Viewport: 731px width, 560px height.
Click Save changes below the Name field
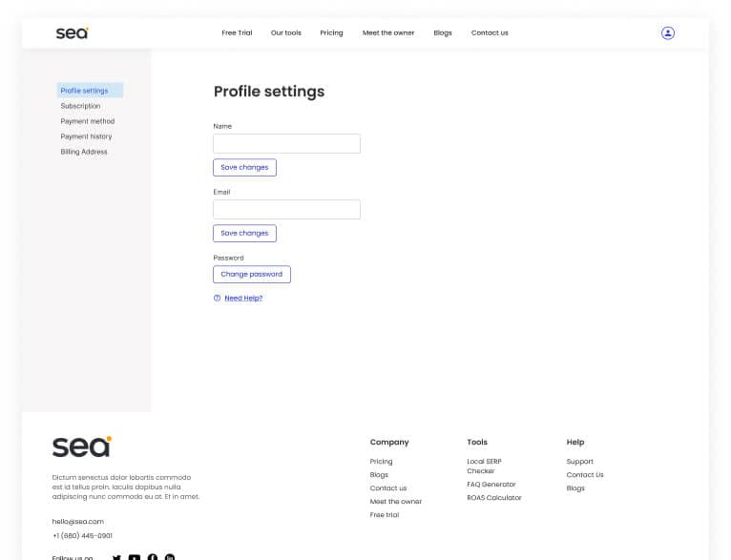[x=244, y=167]
